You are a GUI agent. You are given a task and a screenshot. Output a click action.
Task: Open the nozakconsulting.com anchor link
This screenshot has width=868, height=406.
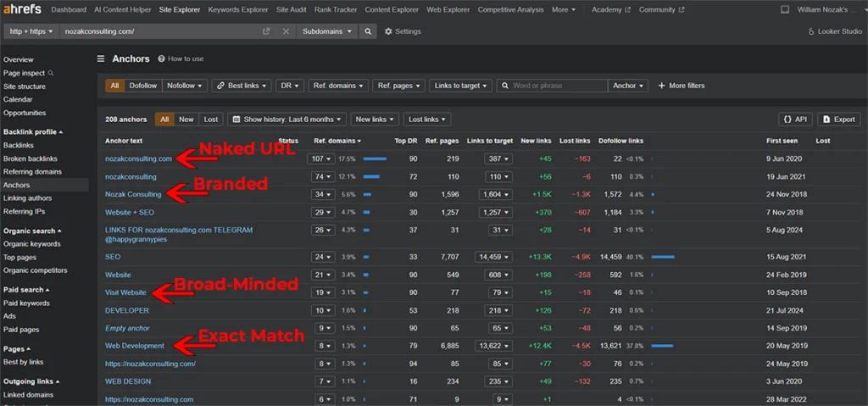click(138, 159)
